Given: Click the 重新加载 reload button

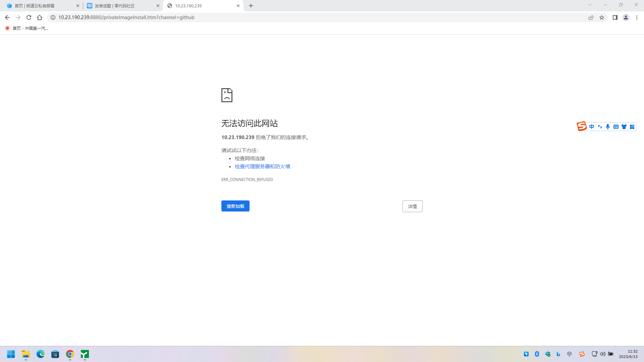Looking at the screenshot, I should coord(235,206).
